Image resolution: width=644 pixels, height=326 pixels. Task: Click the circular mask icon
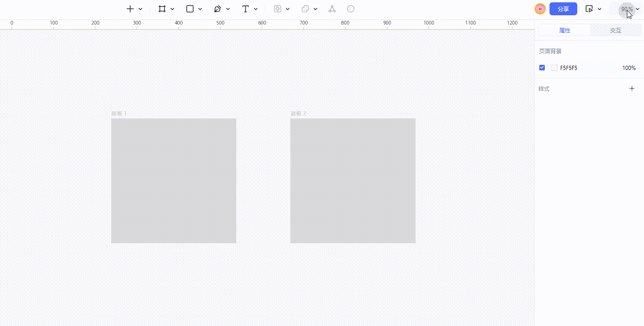pos(351,9)
